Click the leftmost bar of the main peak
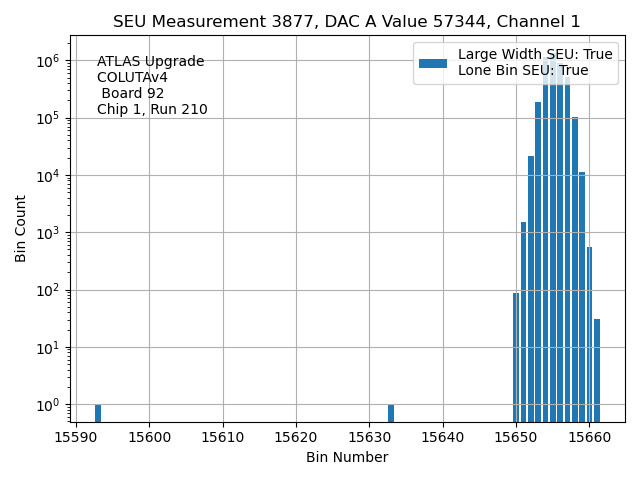The height and width of the screenshot is (480, 640). [516, 357]
